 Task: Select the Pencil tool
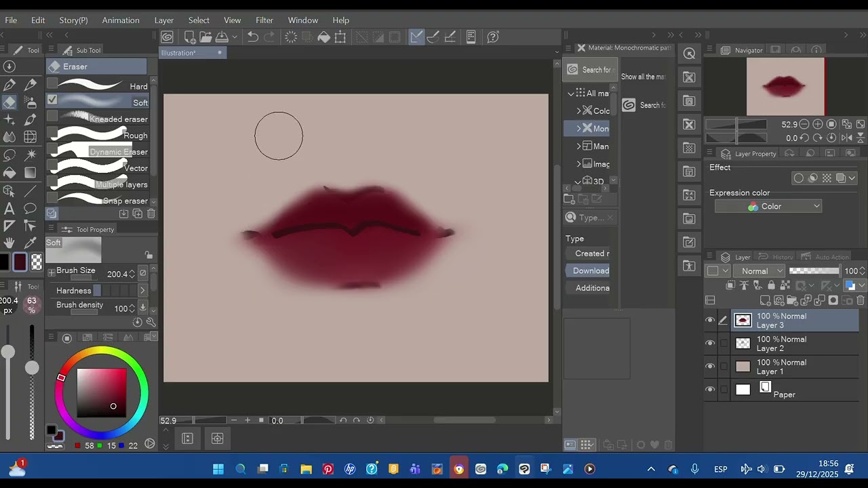tap(31, 85)
